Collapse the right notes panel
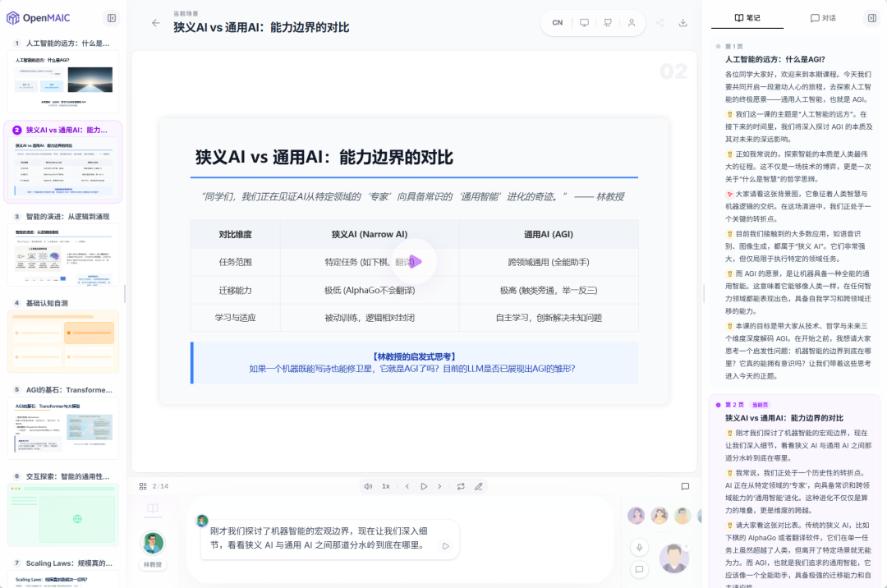The width and height of the screenshot is (887, 588). 874,18
